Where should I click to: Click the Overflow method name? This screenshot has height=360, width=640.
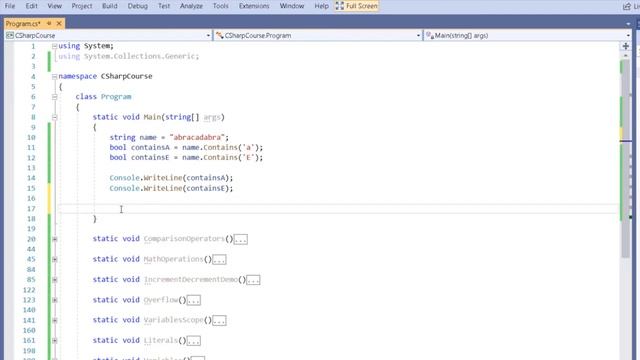click(x=161, y=300)
